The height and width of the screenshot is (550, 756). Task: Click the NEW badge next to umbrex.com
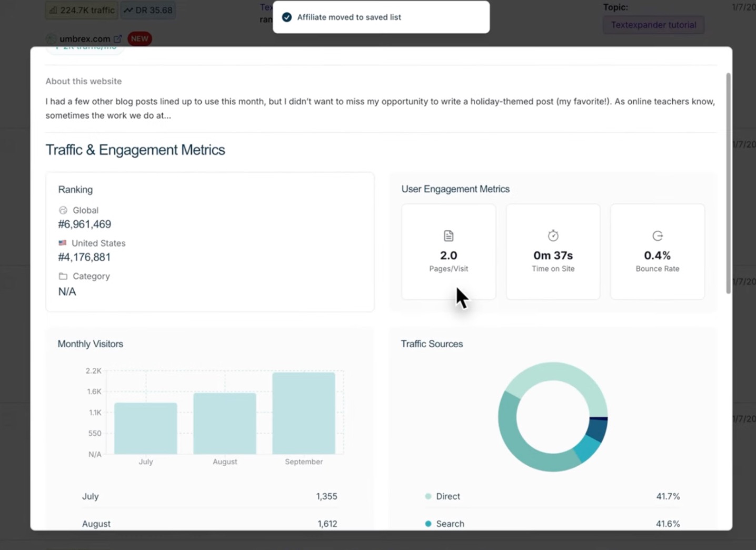[140, 39]
